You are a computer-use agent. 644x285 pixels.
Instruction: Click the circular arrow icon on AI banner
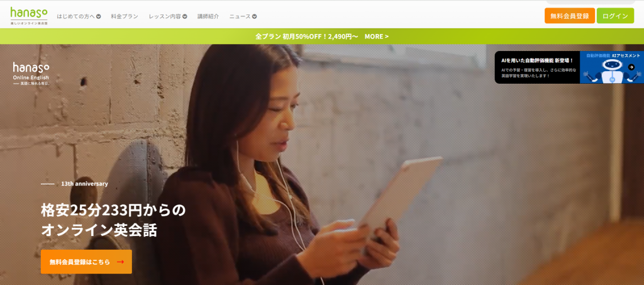coord(631,67)
